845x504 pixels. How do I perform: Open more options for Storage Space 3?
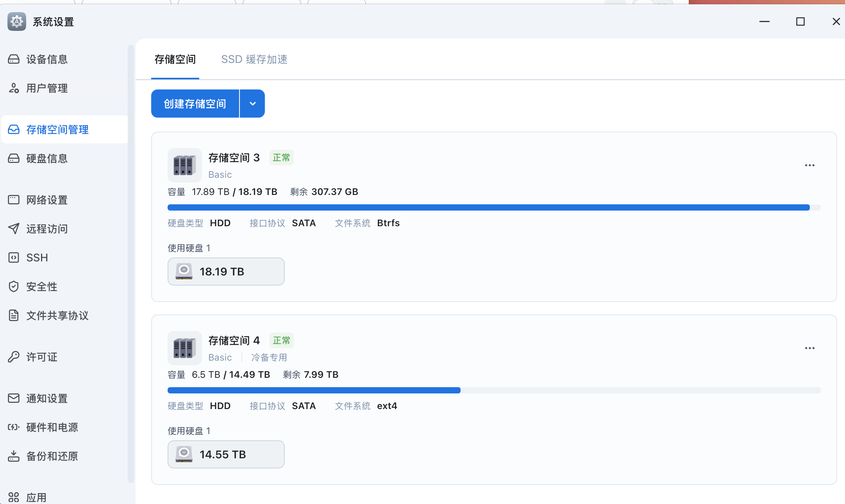coord(809,165)
